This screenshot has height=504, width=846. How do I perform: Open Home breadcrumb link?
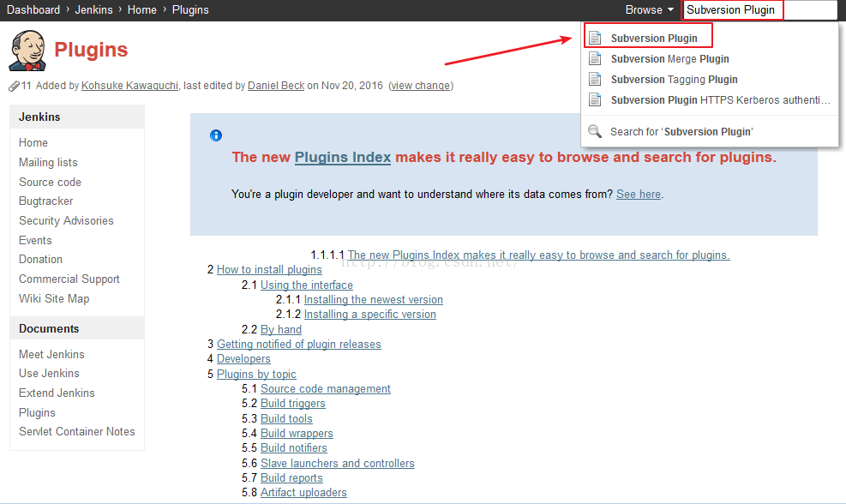click(x=142, y=9)
